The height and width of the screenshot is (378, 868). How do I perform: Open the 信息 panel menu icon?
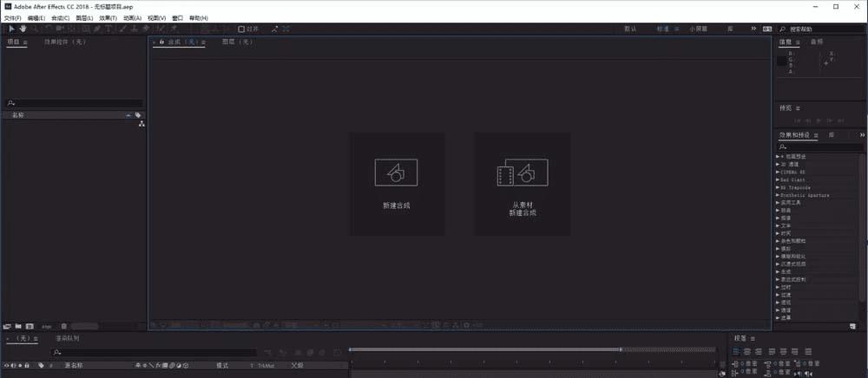798,42
